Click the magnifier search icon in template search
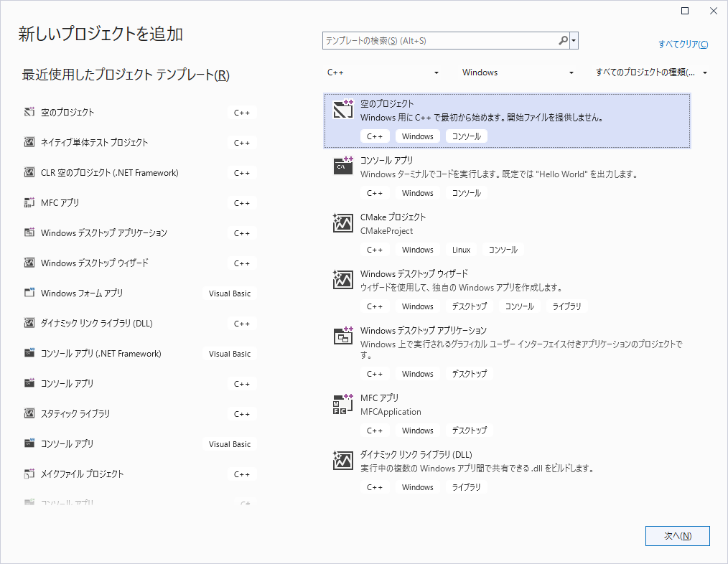Viewport: 728px width, 564px height. (563, 41)
